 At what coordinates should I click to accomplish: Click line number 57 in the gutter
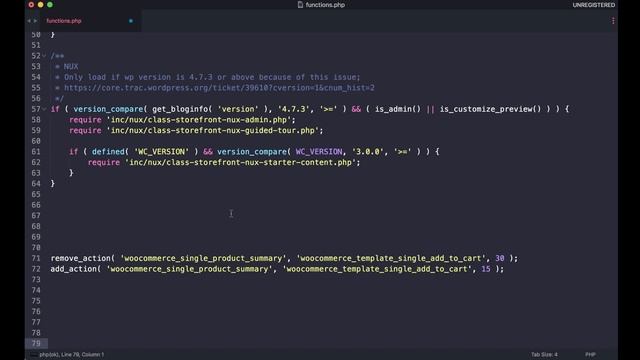tap(36, 109)
